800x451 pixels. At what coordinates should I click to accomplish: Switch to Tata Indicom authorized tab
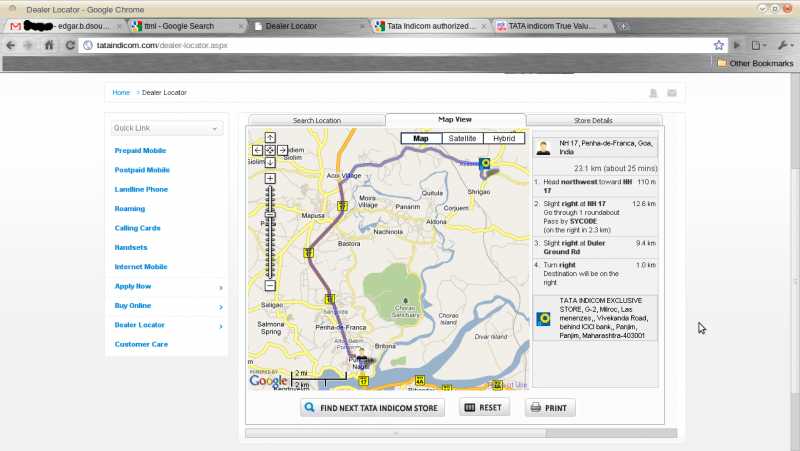pyautogui.click(x=430, y=26)
